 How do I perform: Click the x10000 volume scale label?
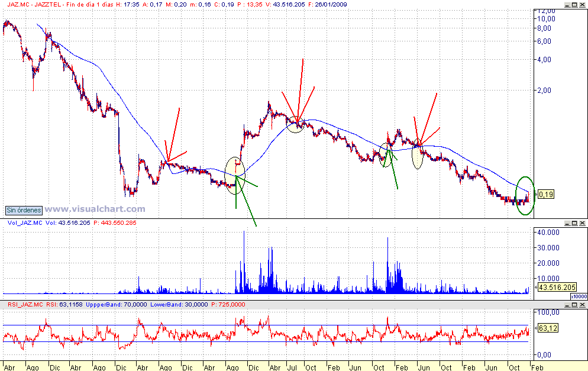(579, 296)
